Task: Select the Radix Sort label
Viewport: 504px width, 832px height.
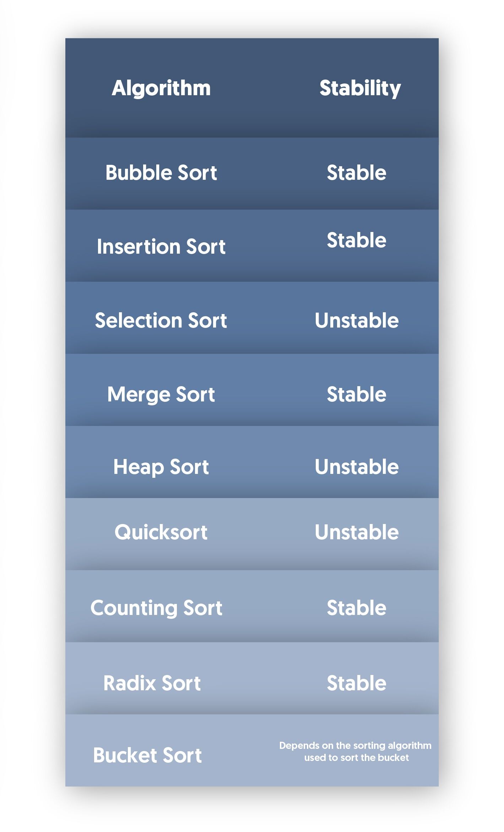Action: 152,683
